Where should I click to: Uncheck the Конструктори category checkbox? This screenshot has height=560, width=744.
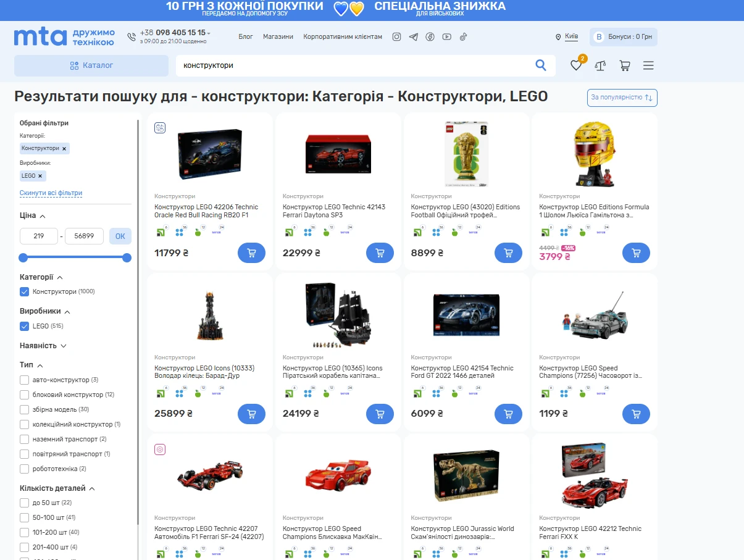(x=25, y=291)
